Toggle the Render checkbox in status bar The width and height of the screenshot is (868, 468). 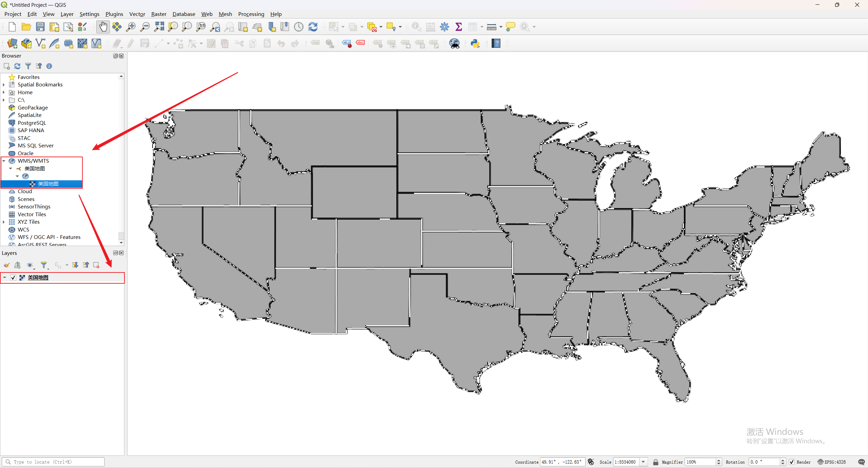(x=792, y=462)
